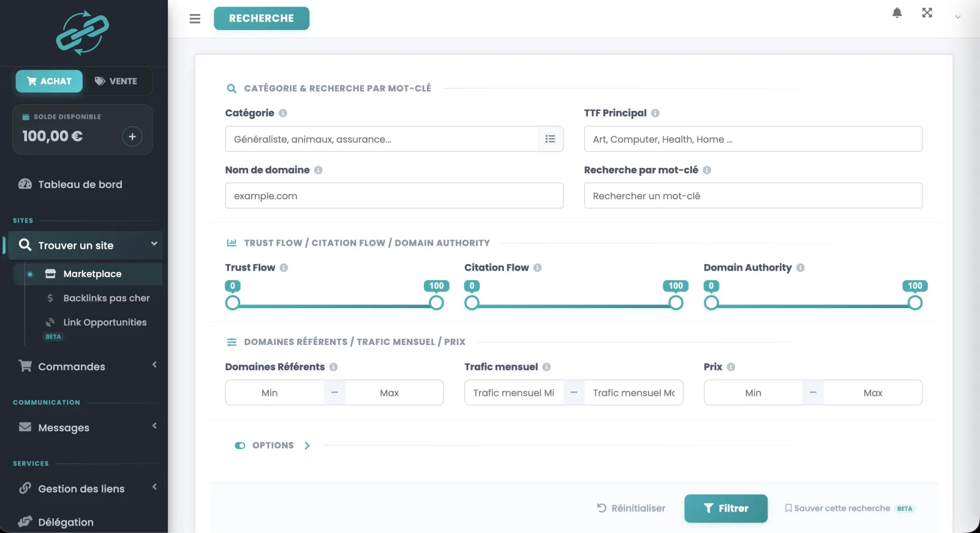980x533 pixels.
Task: Focus the Nom de domaine field
Action: coord(394,196)
